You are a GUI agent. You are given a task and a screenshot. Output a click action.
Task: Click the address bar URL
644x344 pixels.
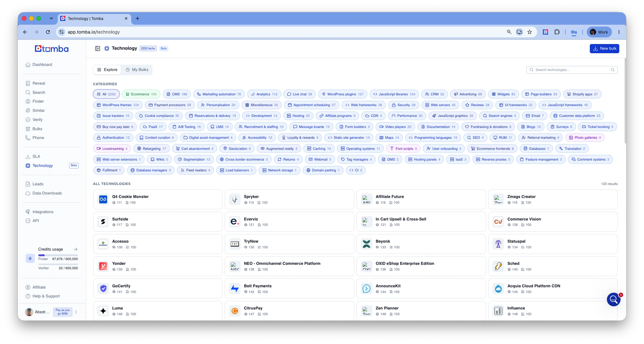point(94,32)
